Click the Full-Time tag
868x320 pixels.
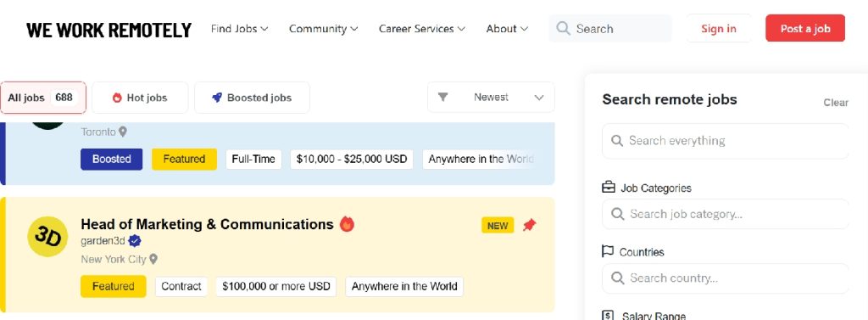[253, 160]
